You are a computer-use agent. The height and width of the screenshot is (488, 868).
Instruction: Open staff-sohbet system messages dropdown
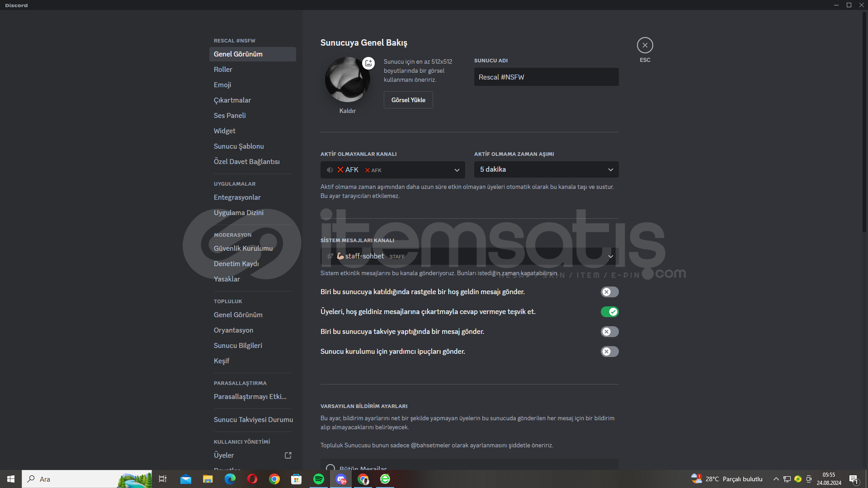pyautogui.click(x=469, y=256)
